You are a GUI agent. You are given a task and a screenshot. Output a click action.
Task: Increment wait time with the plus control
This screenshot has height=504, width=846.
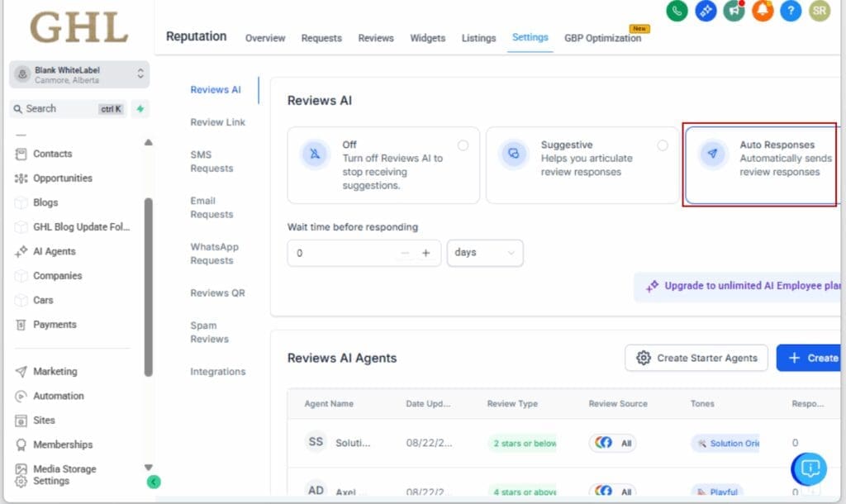426,253
